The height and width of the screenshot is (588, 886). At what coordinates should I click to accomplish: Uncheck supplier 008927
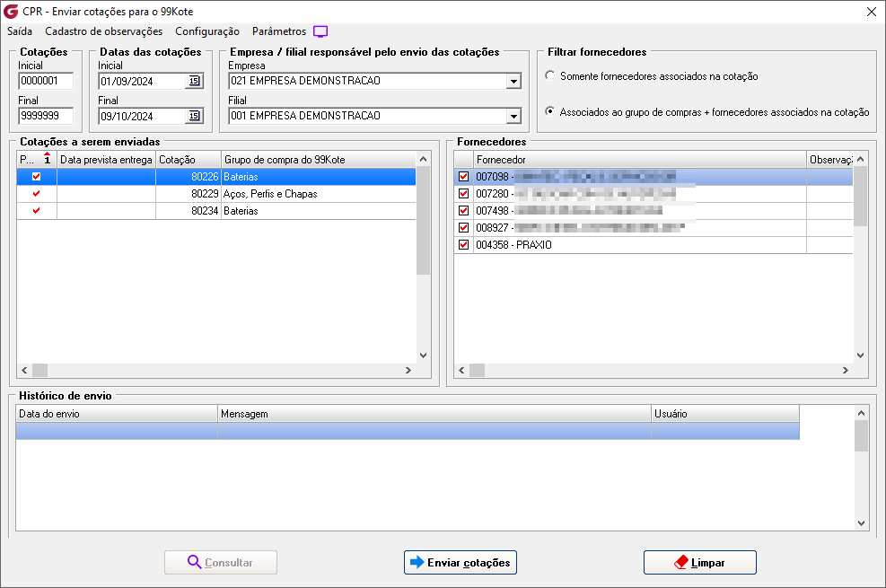click(464, 228)
